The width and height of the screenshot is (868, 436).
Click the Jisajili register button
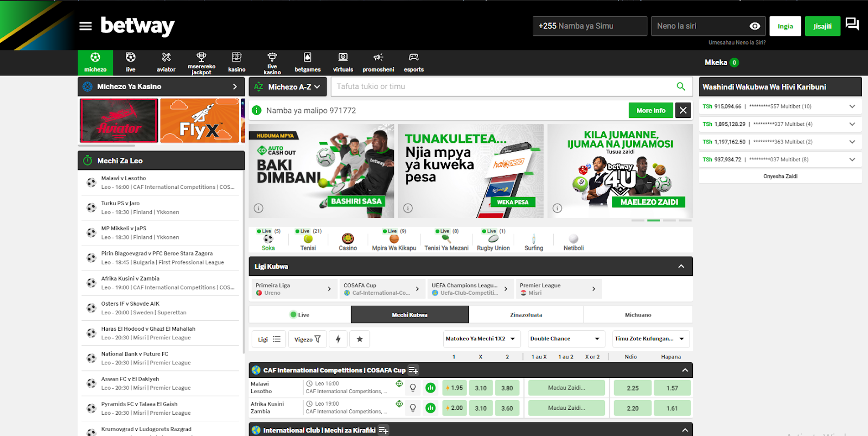point(822,26)
